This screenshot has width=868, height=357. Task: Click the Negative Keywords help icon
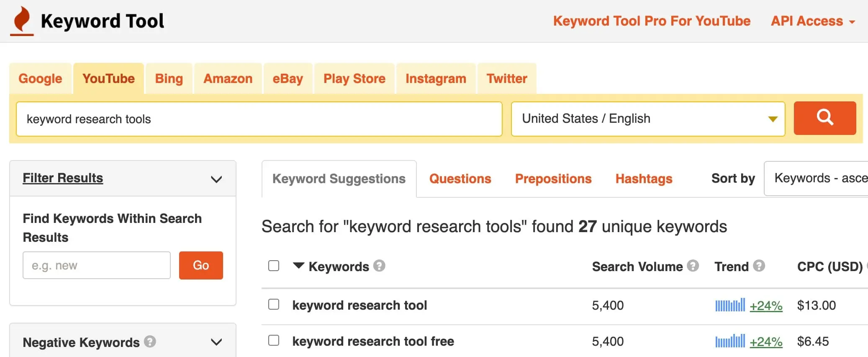[150, 341]
